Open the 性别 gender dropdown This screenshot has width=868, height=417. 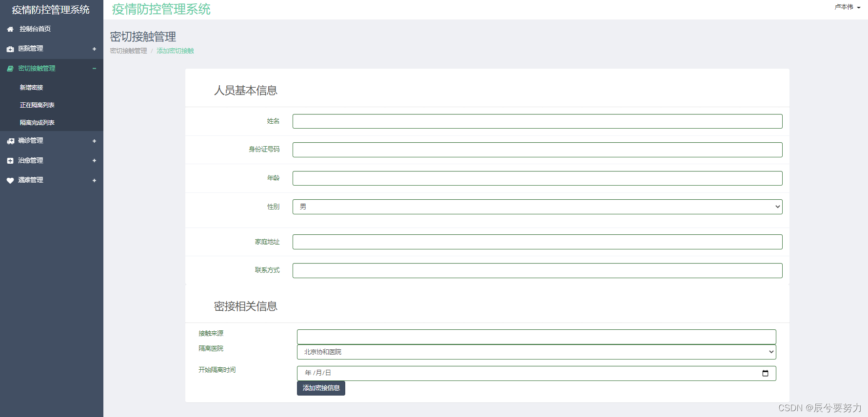tap(537, 207)
